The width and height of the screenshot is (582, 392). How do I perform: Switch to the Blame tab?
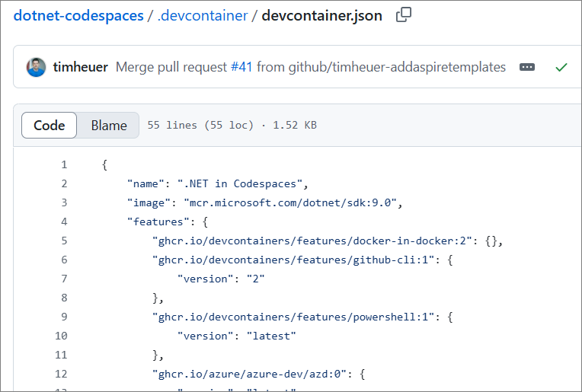[109, 126]
